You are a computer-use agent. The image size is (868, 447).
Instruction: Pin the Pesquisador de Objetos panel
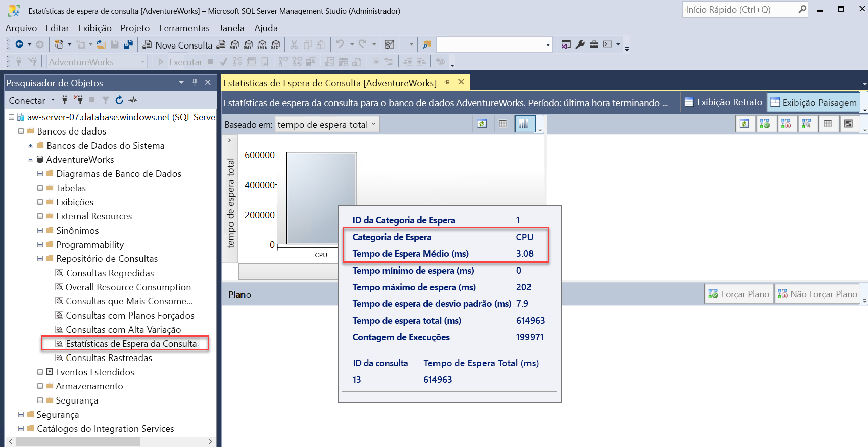click(195, 82)
